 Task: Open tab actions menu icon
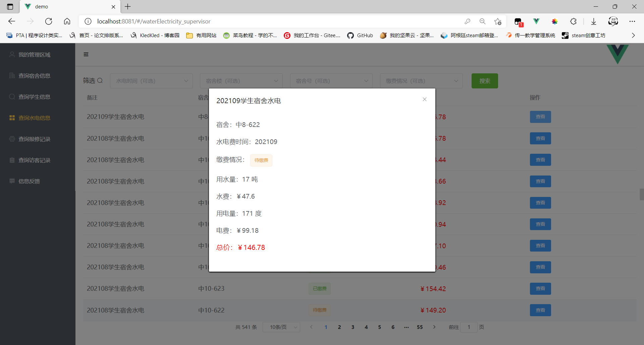tap(10, 7)
